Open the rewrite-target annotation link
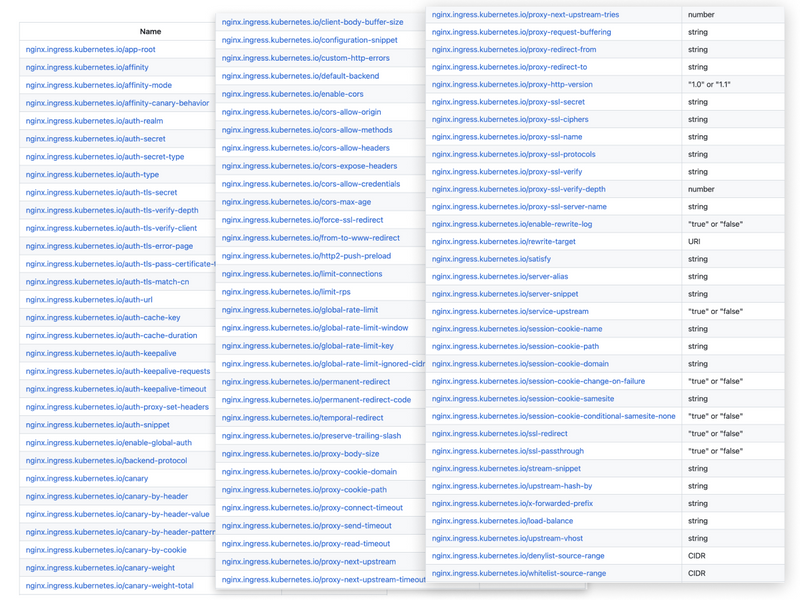This screenshot has height=600, width=800. [503, 241]
